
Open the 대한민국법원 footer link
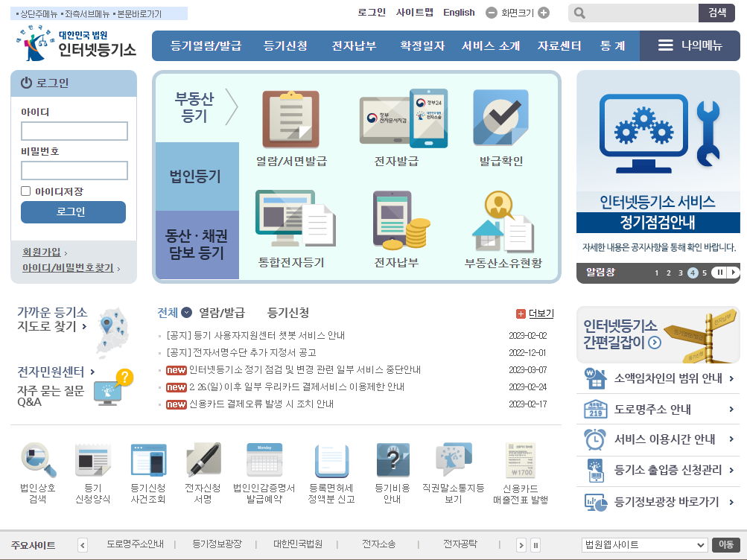(298, 544)
